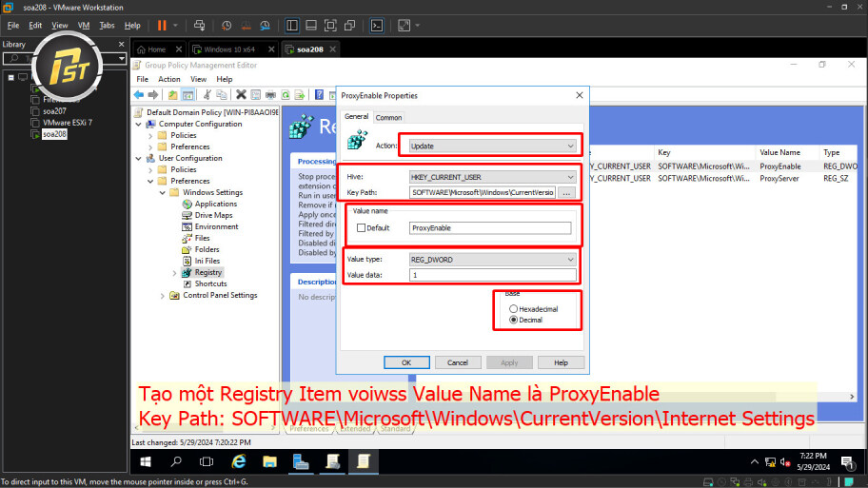Click Copy icon in editor toolbar
868x488 pixels.
tap(222, 94)
